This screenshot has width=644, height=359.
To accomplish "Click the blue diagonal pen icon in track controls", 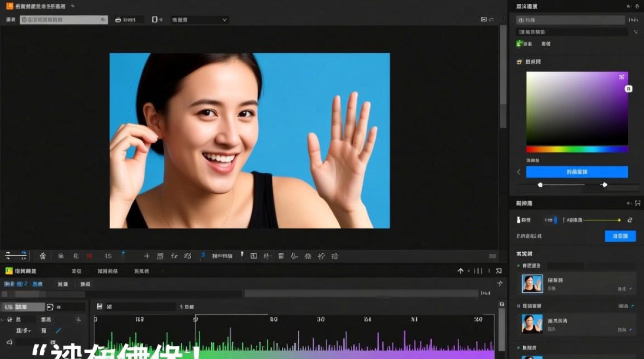I will 58,331.
